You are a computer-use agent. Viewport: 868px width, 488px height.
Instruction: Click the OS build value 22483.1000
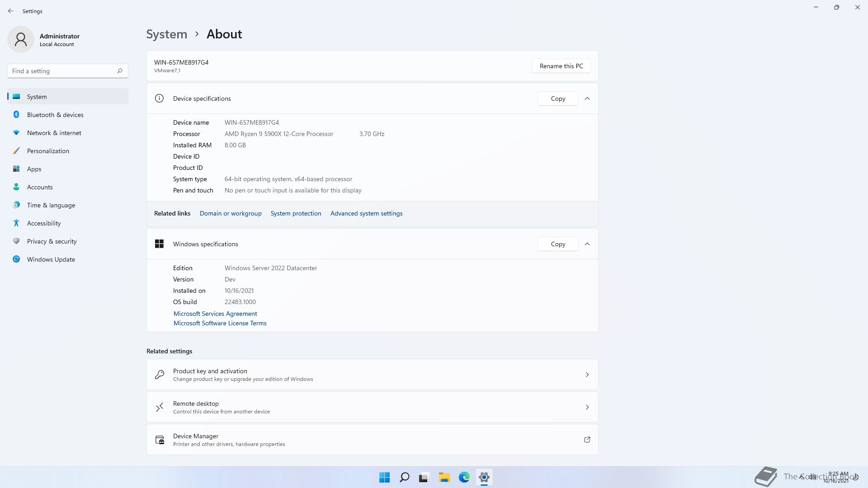(x=240, y=302)
